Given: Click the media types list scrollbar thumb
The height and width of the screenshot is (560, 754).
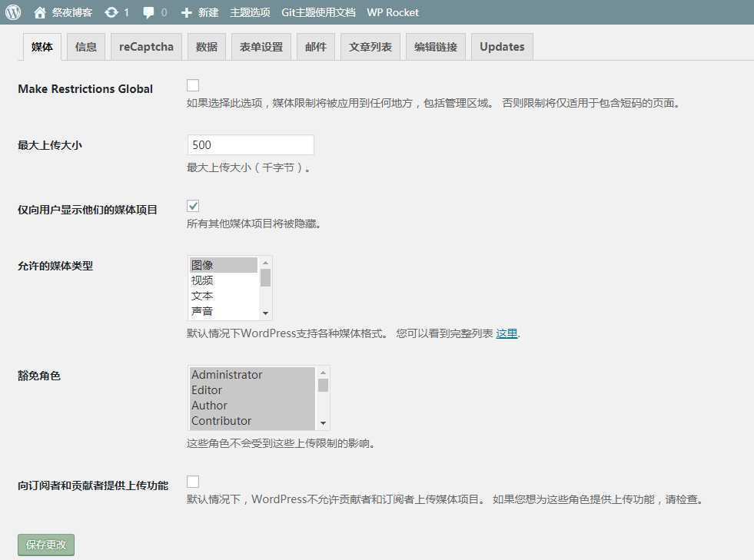Looking at the screenshot, I should 265,277.
